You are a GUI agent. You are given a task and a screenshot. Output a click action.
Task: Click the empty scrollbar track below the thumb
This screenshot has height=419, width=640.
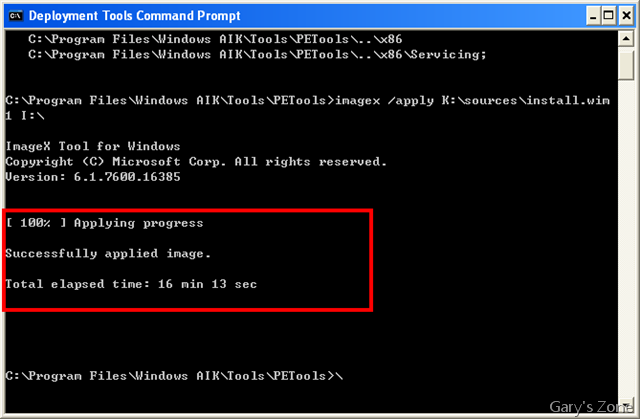tap(625, 239)
